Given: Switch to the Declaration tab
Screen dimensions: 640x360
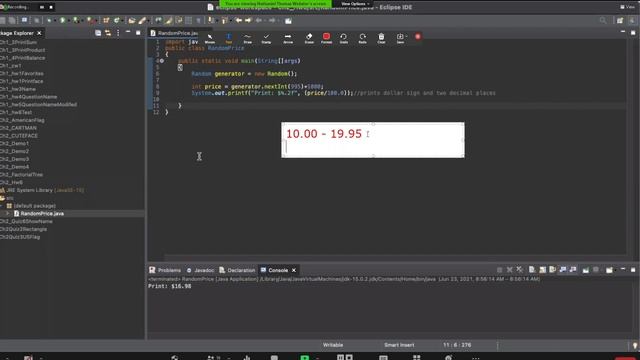Looking at the screenshot, I should click(237, 270).
